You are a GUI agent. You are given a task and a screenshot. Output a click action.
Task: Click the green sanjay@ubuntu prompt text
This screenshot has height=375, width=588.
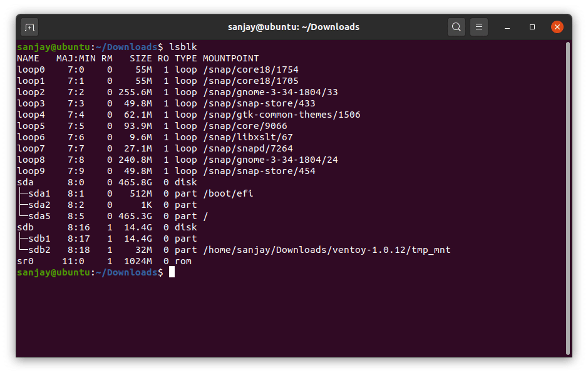click(x=53, y=46)
